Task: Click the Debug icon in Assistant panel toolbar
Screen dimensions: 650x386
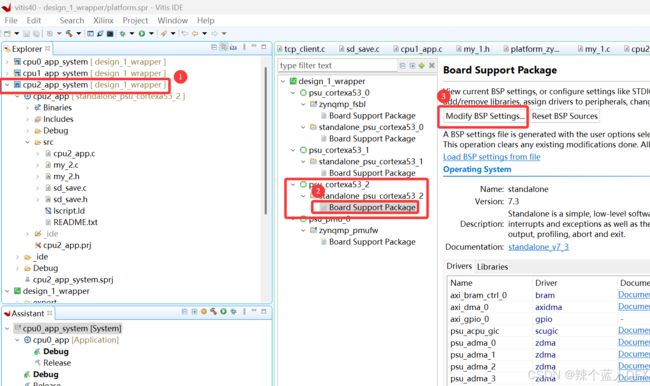Action: click(233, 311)
